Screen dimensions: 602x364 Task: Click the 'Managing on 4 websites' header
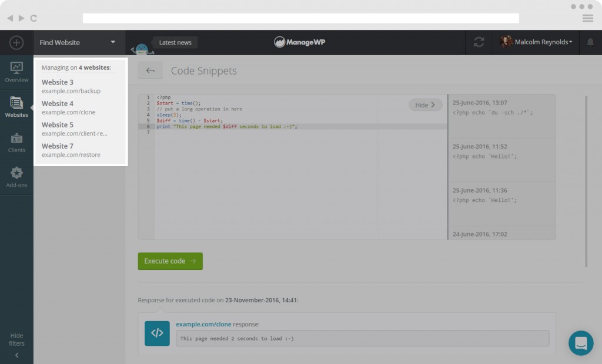pyautogui.click(x=76, y=68)
